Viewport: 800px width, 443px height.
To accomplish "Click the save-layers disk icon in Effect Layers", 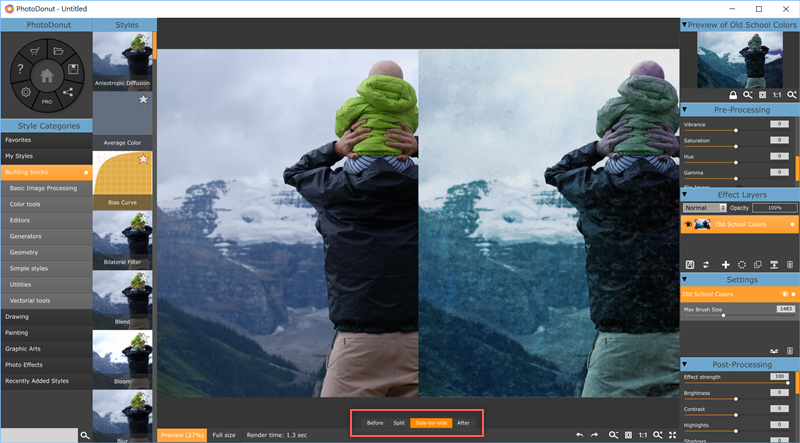I will (x=690, y=264).
